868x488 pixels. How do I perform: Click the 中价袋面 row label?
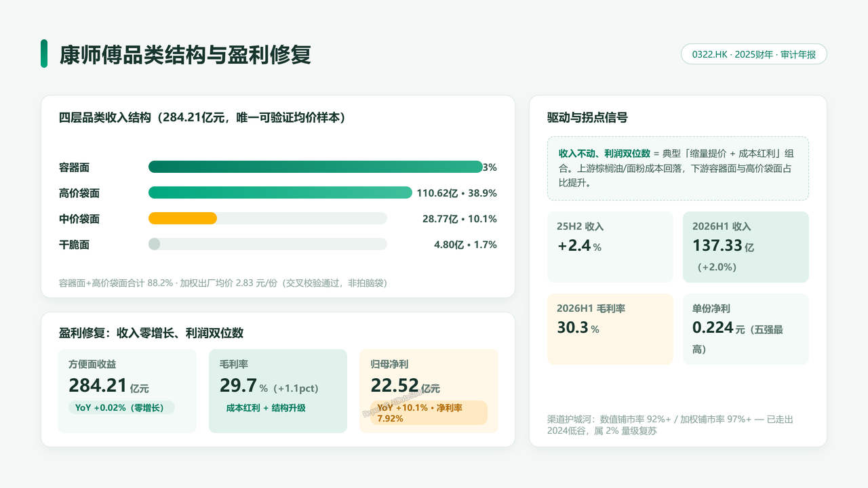point(79,219)
